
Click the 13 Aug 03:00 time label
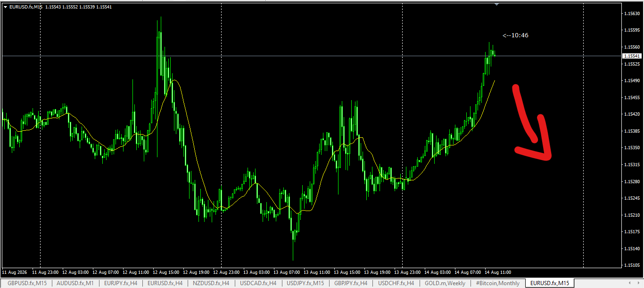tap(256, 272)
